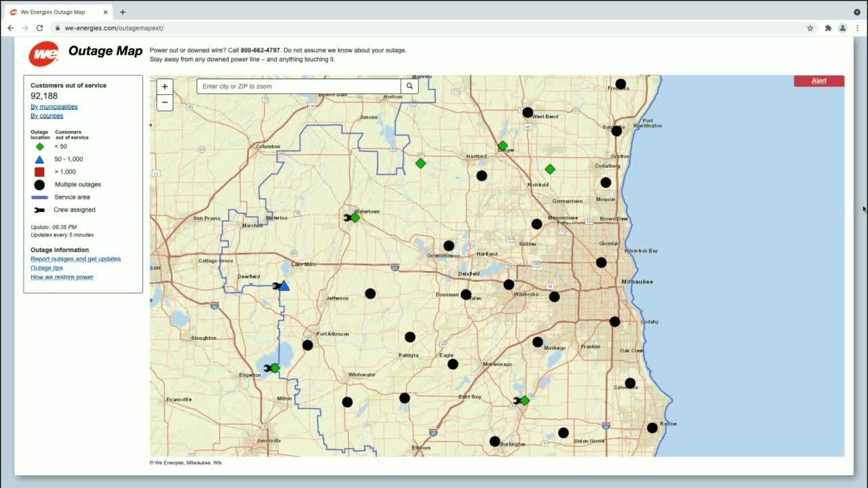Select the outage marker near Caledonia
Image resolution: width=868 pixels, height=488 pixels.
click(630, 383)
